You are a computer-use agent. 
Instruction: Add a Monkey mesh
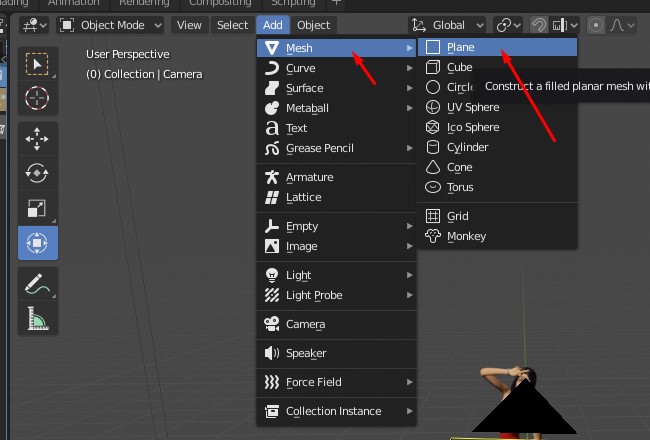point(497,236)
